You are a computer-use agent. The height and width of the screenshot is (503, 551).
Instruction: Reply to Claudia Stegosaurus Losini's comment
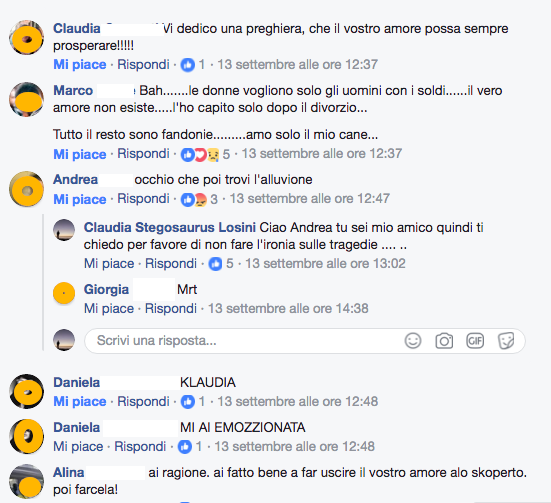tap(171, 264)
